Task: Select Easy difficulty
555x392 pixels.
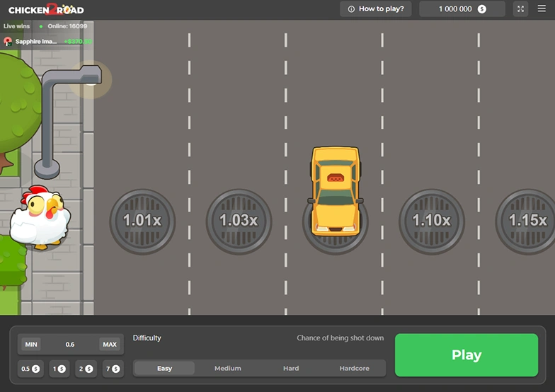Action: (x=164, y=368)
